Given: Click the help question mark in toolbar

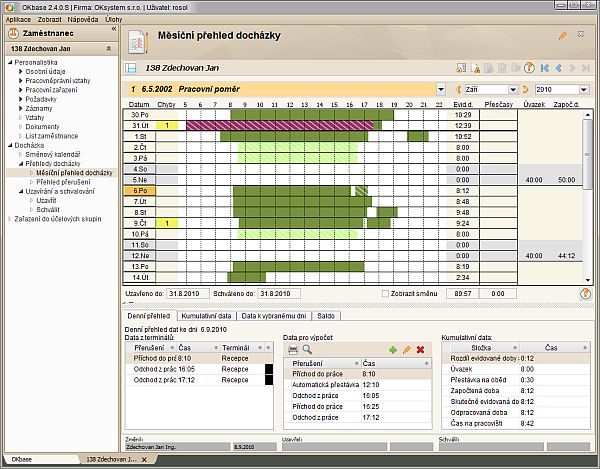Looking at the screenshot, I should [529, 68].
